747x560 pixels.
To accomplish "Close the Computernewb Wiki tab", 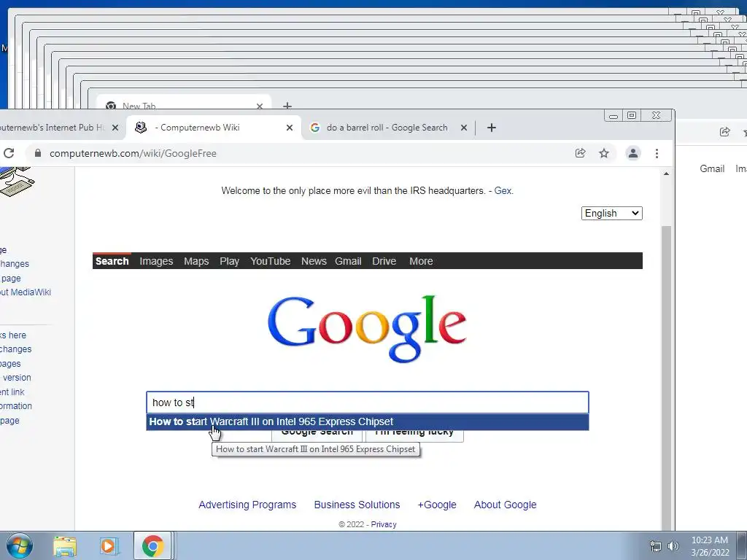I will (289, 128).
